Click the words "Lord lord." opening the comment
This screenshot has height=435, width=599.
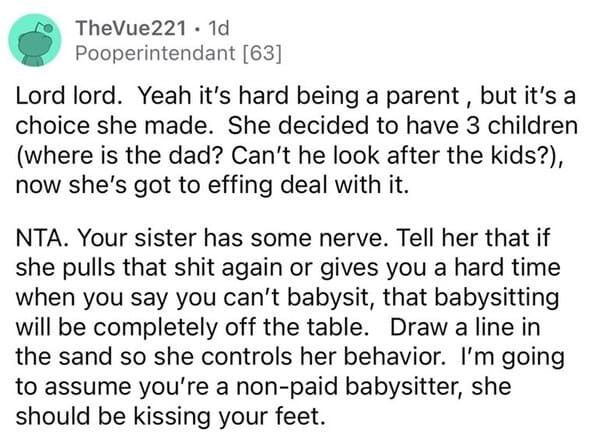point(69,95)
